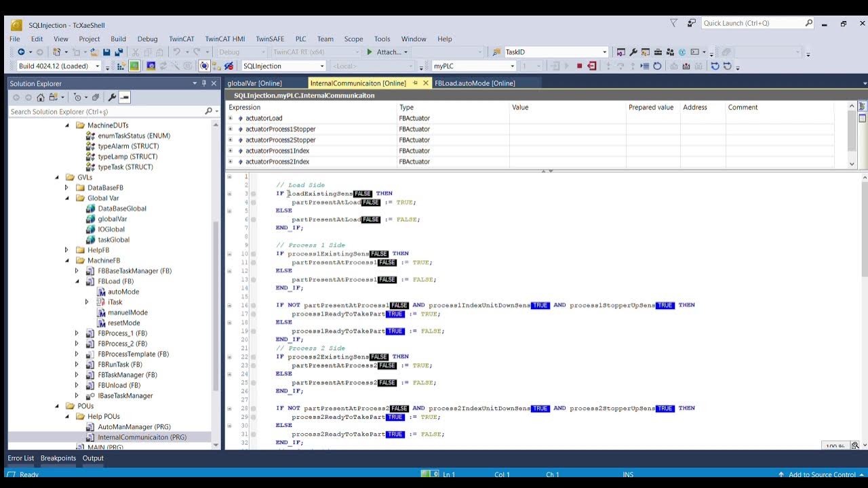Click the Team Explorer people icon
The height and width of the screenshot is (488, 868).
(670, 52)
